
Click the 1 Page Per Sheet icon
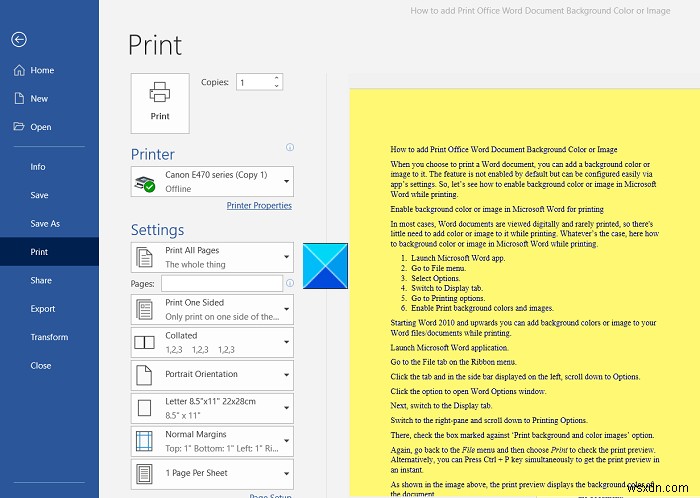click(144, 473)
